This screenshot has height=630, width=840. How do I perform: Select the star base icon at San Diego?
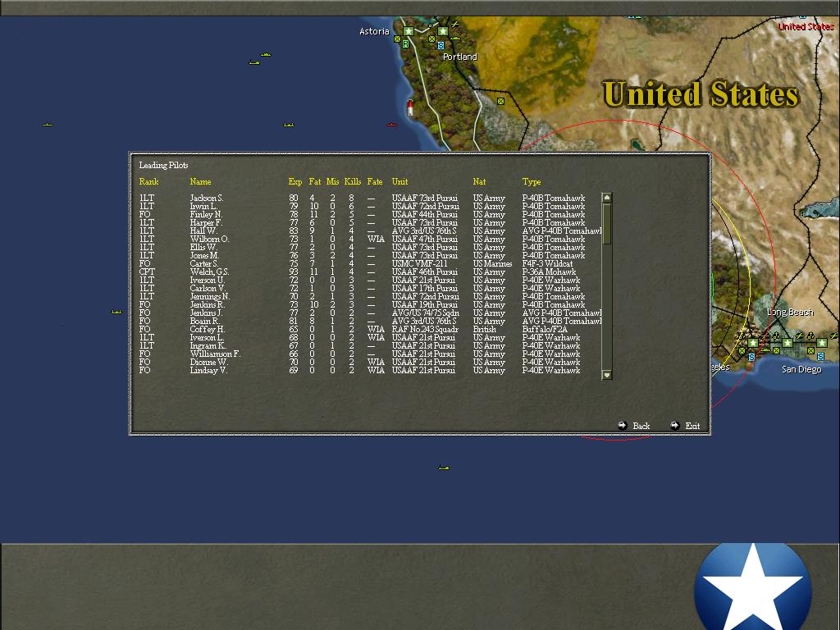click(821, 343)
